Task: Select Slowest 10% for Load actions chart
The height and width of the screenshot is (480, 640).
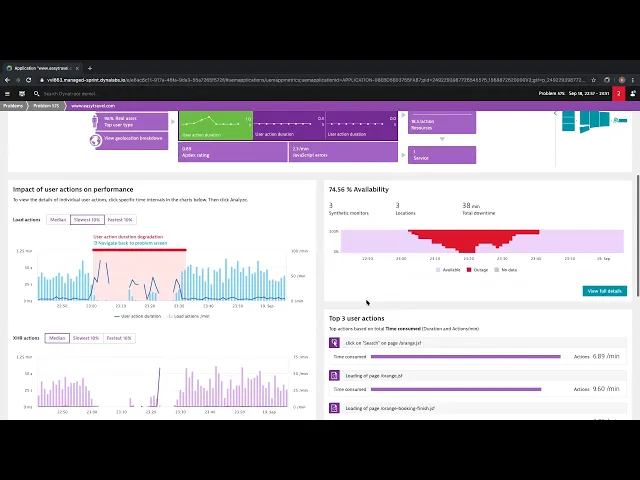Action: point(87,220)
